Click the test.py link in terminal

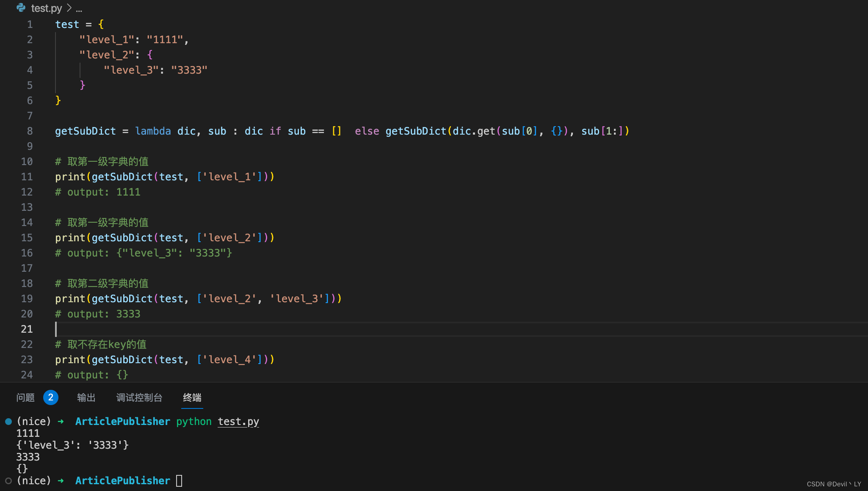pyautogui.click(x=238, y=422)
